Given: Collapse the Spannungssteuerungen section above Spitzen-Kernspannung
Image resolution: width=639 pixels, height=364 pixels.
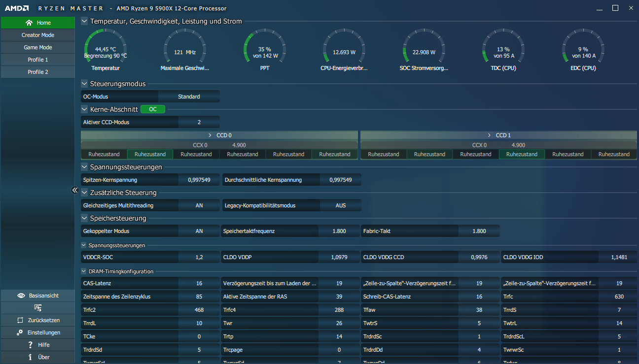Looking at the screenshot, I should click(x=84, y=167).
